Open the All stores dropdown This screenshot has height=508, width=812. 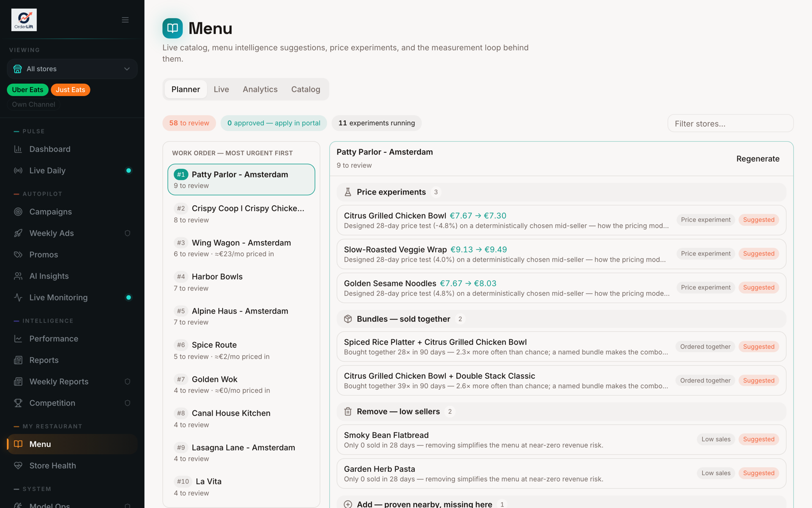click(x=72, y=69)
